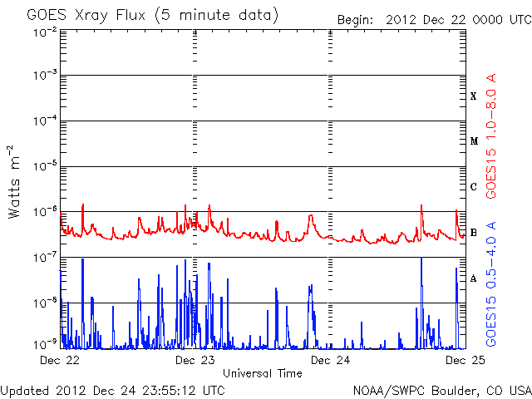Click the 10⁻⁶ y-axis tick label

coord(47,212)
